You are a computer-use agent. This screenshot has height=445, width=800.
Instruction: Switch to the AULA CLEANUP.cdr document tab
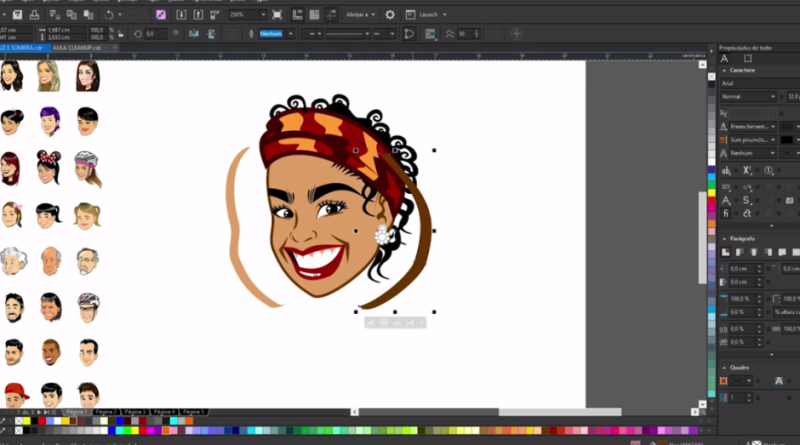77,47
